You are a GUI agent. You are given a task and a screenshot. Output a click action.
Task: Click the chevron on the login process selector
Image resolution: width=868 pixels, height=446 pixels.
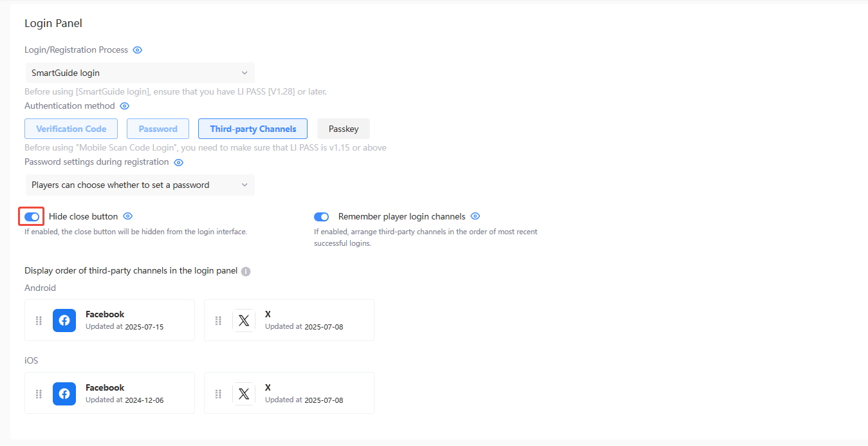point(244,73)
